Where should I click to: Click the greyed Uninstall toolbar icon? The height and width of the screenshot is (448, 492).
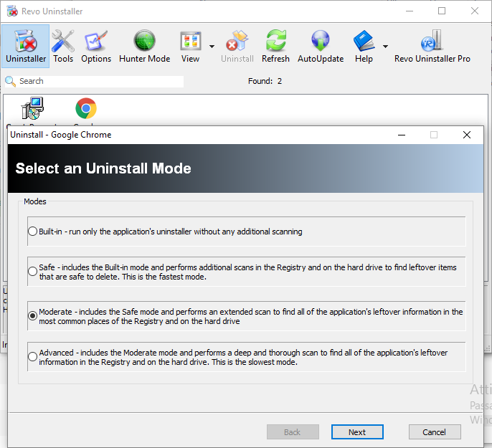237,46
